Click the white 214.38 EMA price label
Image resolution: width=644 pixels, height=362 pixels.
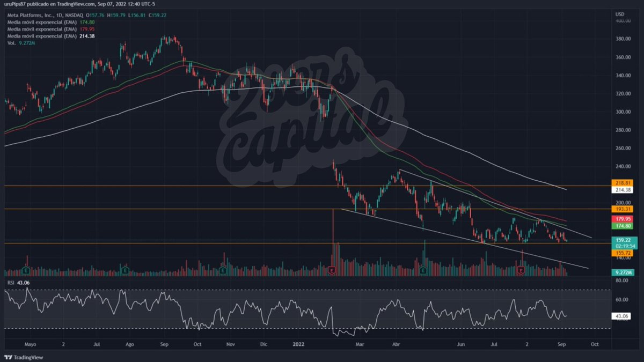623,190
